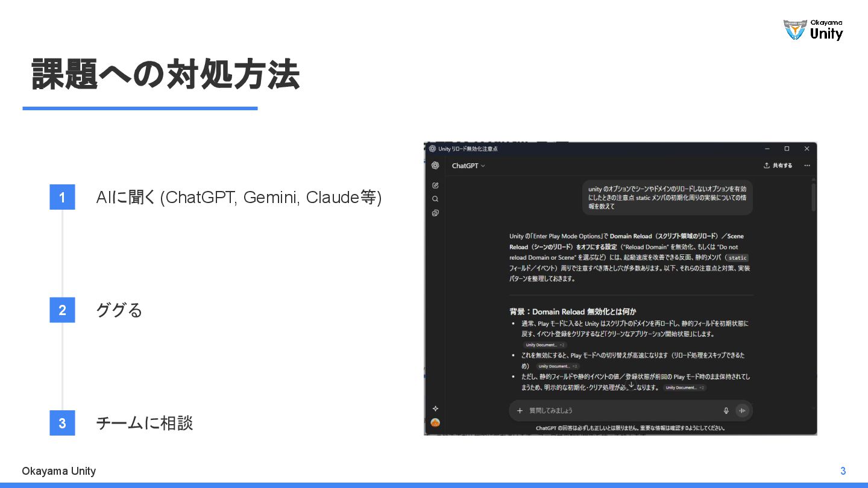Viewport: 868px width, 488px height.
Task: Click the ChatGPT window title bar icon
Action: tap(432, 149)
